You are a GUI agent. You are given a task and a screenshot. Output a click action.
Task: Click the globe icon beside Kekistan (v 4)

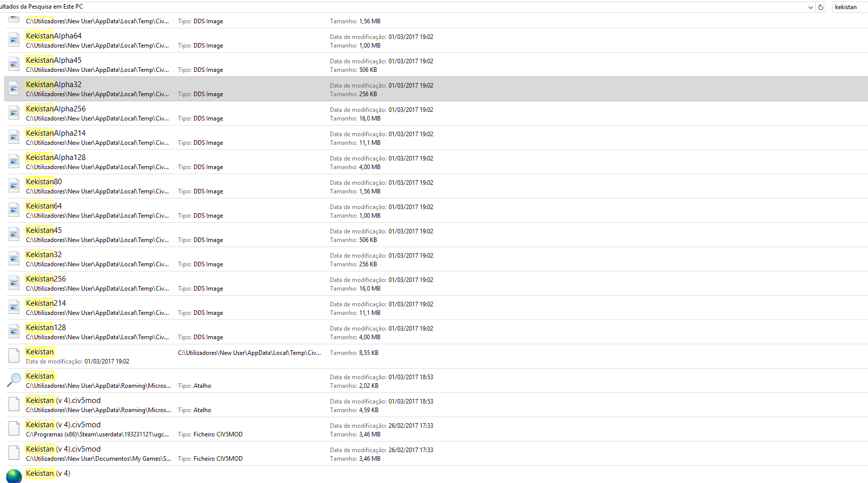(14, 475)
